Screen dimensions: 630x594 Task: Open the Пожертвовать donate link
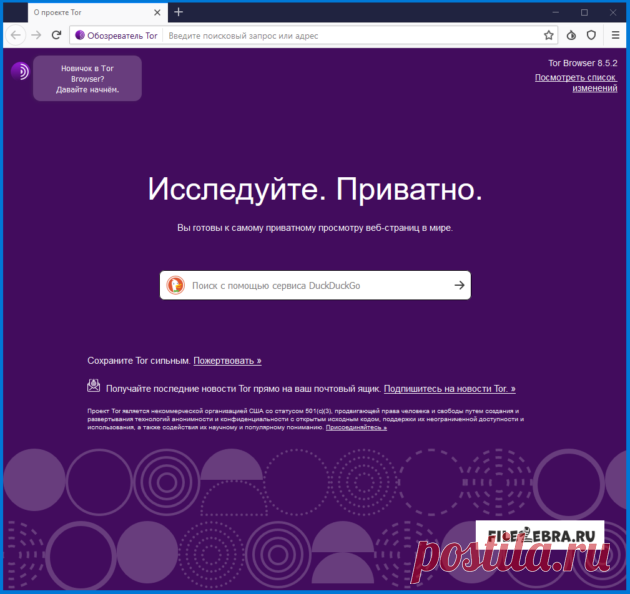tap(227, 361)
